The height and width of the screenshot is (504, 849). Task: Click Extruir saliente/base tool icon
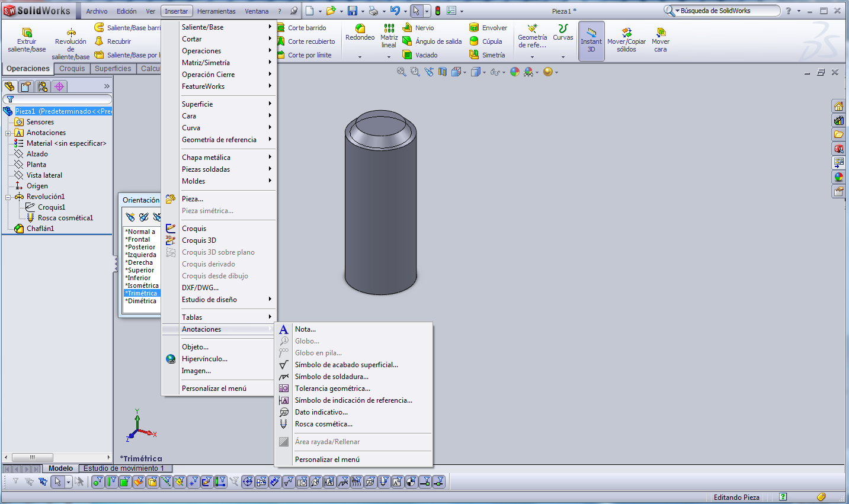click(x=27, y=33)
